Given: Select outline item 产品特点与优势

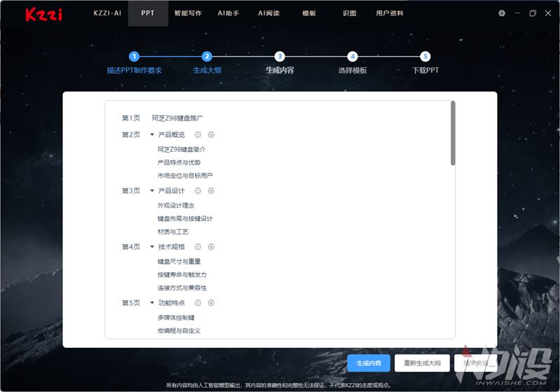Looking at the screenshot, I should coord(179,162).
